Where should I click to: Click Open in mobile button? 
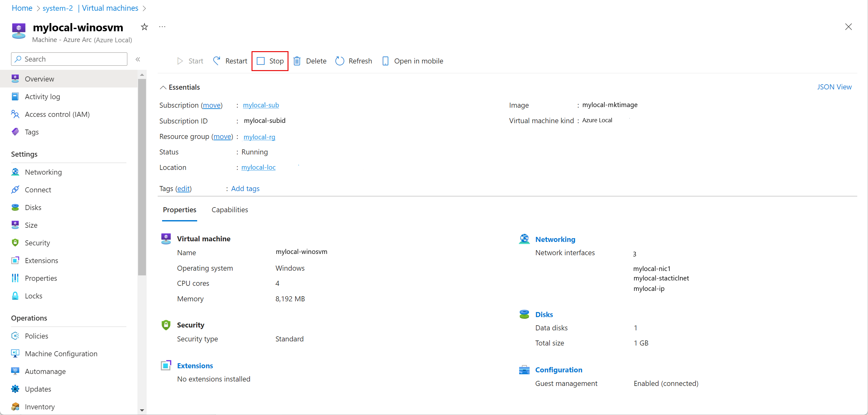(413, 61)
